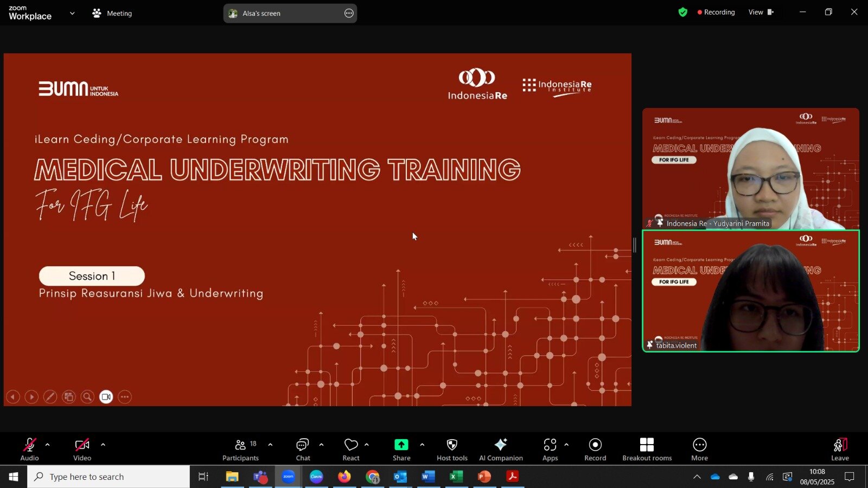868x488 pixels.
Task: Click the gallery panel divider handle
Action: (x=635, y=245)
